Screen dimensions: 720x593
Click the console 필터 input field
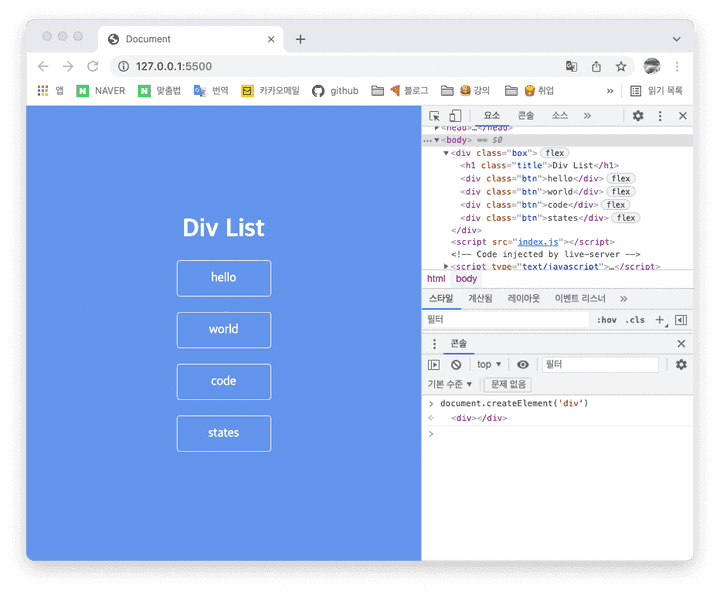[600, 365]
